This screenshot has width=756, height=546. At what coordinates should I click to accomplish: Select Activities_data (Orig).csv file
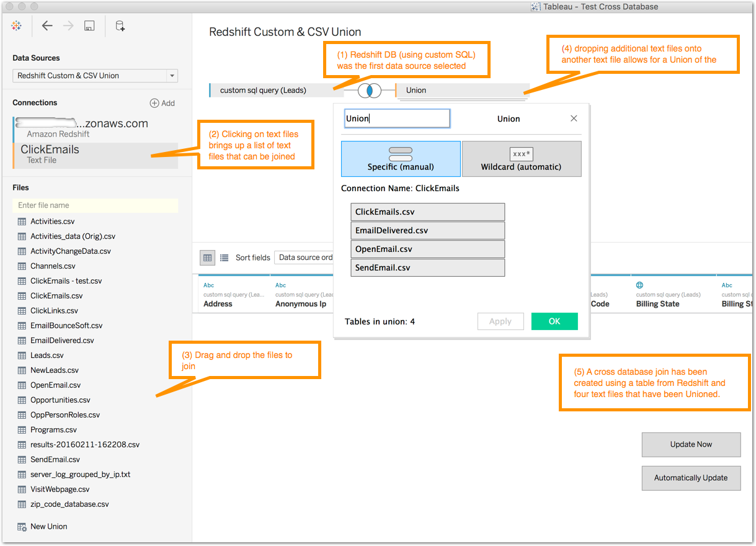pyautogui.click(x=73, y=236)
